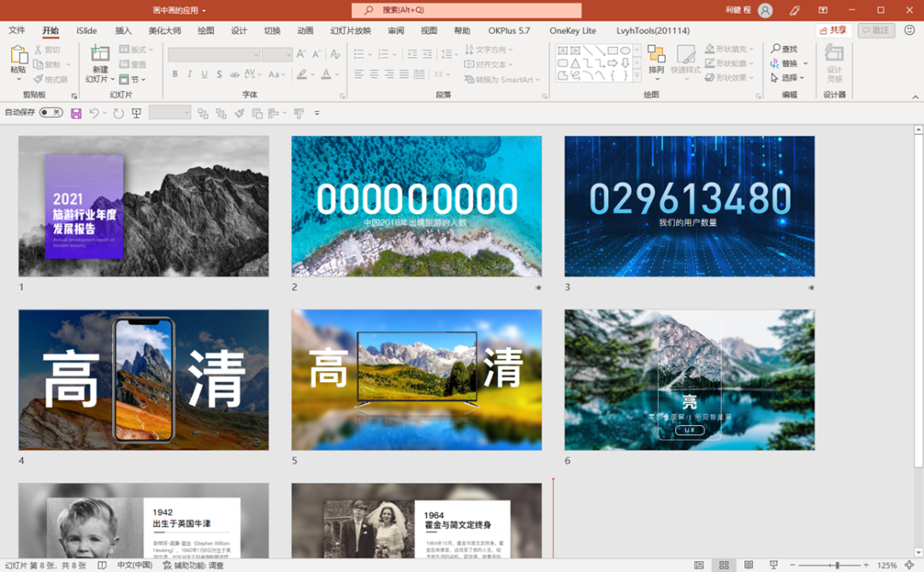924x572 pixels.
Task: Toggle Center paragraph alignment
Action: coord(374,74)
